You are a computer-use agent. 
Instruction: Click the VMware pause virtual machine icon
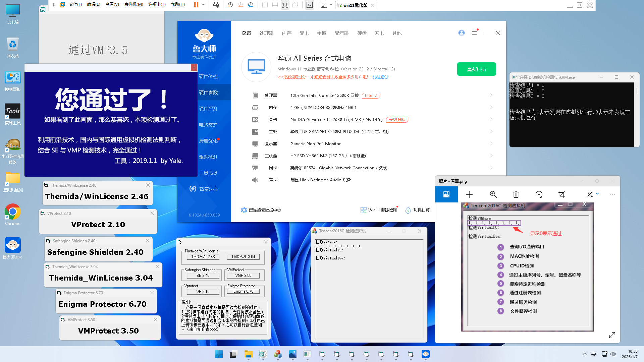196,5
